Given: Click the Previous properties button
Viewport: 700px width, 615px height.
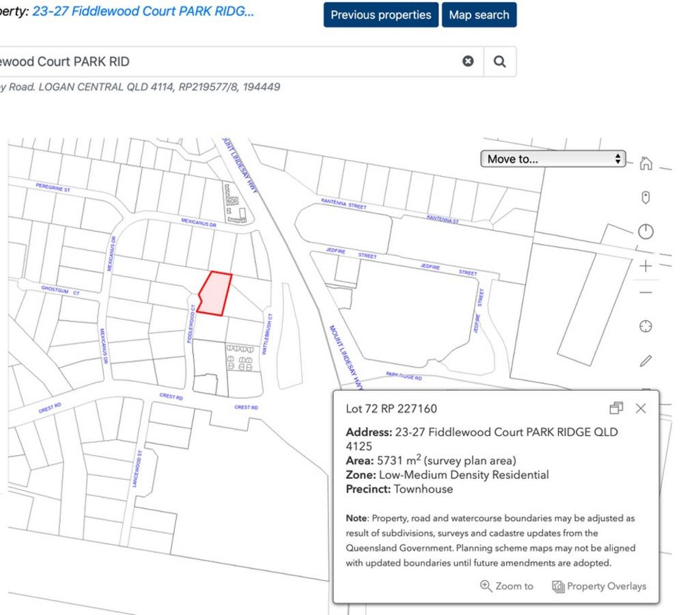Looking at the screenshot, I should (380, 15).
